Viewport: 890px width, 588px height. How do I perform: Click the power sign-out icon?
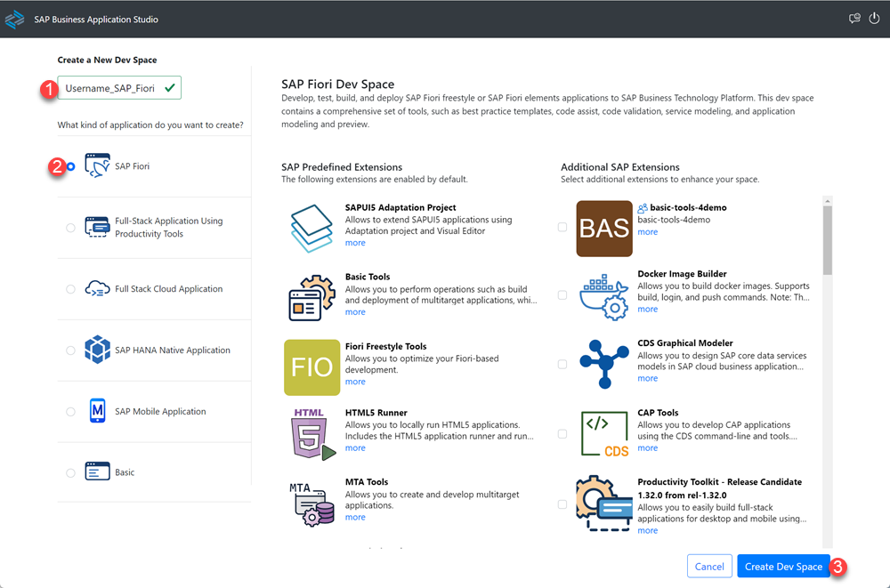coord(874,19)
